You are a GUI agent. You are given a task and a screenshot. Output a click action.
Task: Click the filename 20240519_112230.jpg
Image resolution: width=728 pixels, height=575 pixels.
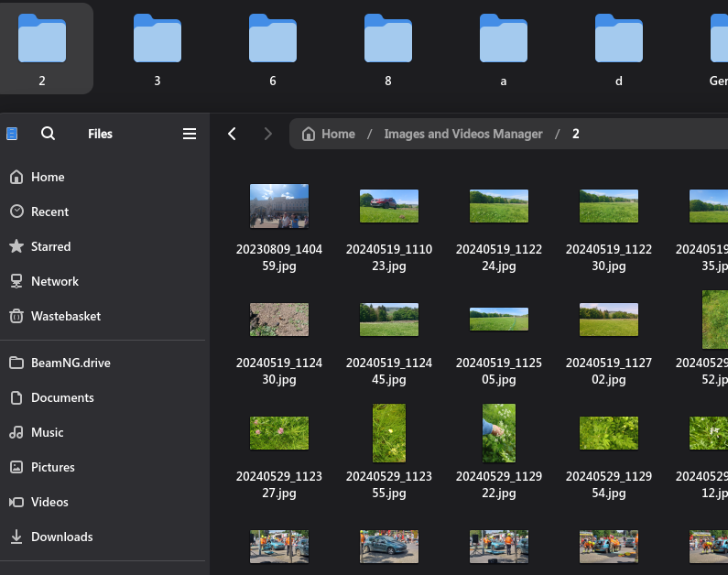(609, 257)
